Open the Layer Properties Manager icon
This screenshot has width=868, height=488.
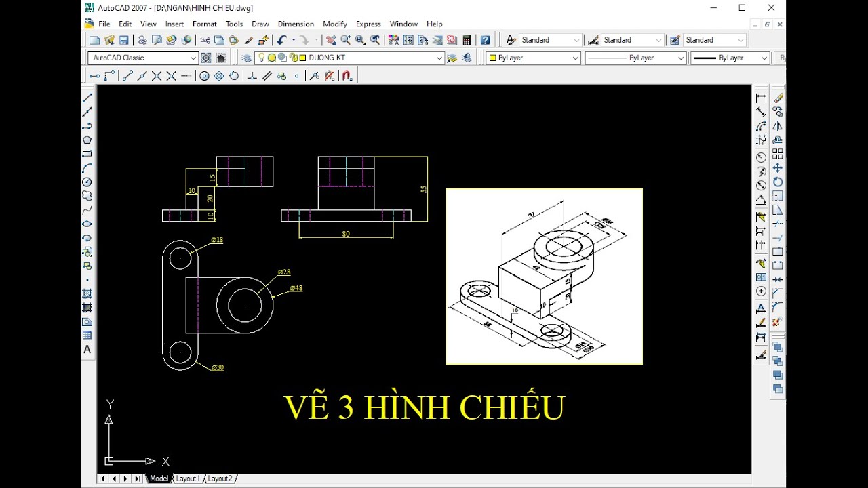pos(247,58)
